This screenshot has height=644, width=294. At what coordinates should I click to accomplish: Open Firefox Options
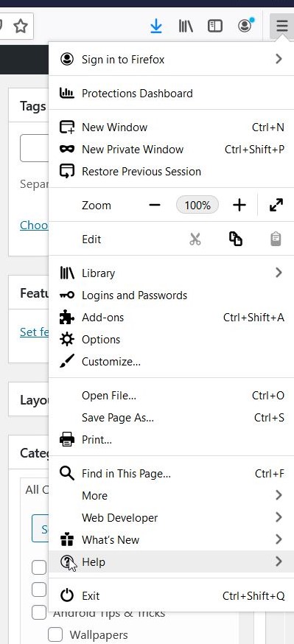pyautogui.click(x=171, y=340)
